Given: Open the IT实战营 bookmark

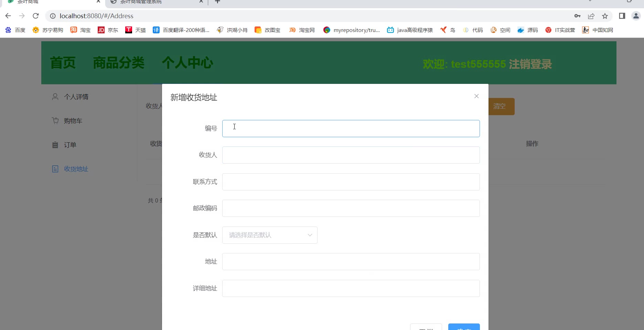Looking at the screenshot, I should coord(560,30).
